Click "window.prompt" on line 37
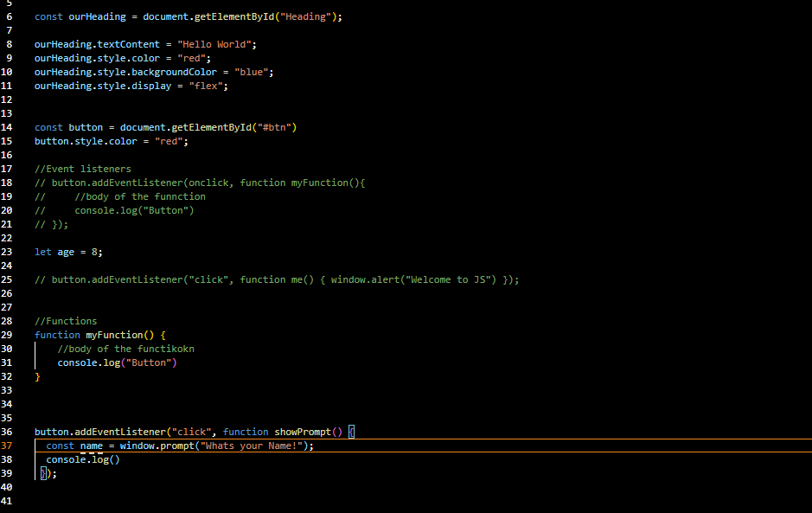Image resolution: width=812 pixels, height=513 pixels. (157, 446)
